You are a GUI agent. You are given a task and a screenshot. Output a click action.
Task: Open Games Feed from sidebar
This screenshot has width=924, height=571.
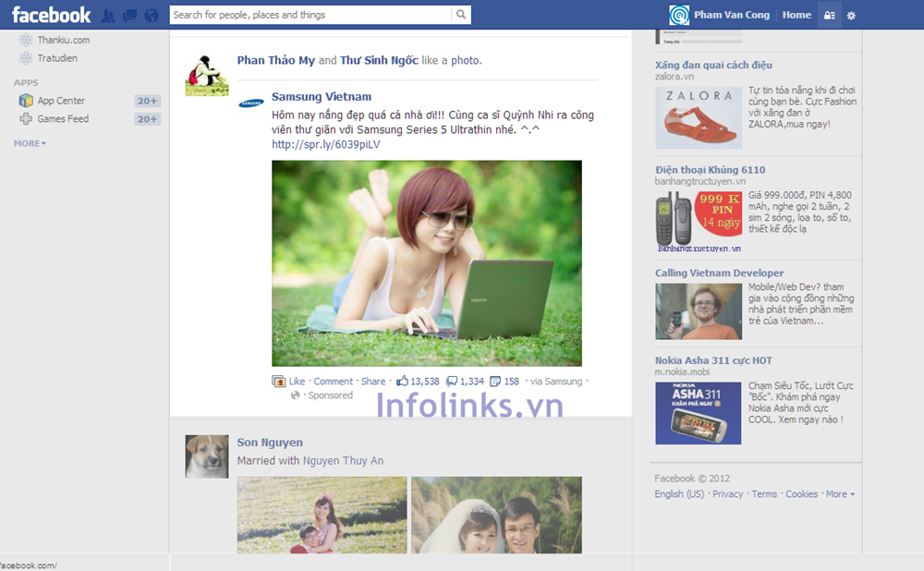pyautogui.click(x=63, y=119)
